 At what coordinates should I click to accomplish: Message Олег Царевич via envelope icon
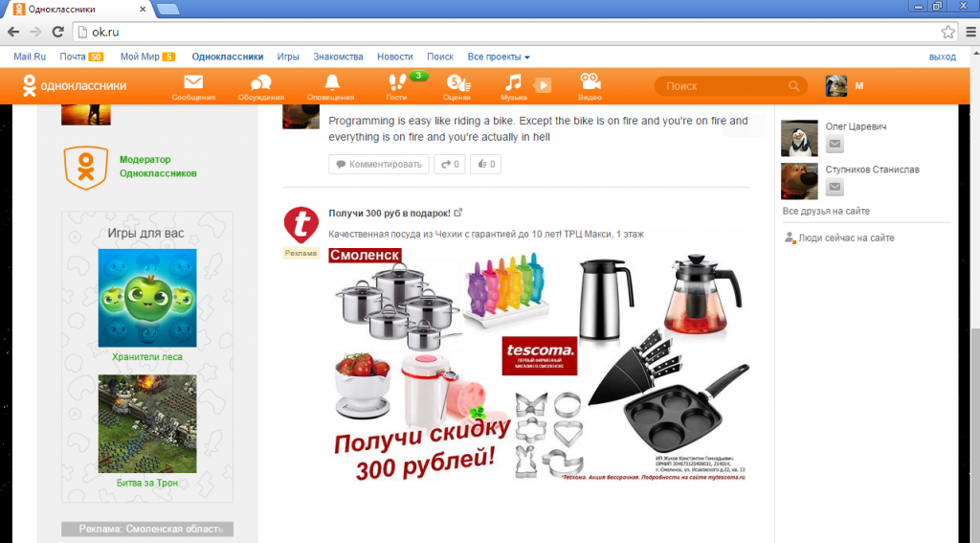(835, 144)
